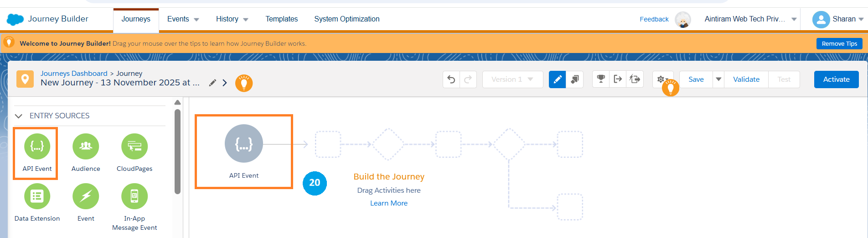Toggle the blue edit mode button
Viewport: 868px width, 238px height.
(557, 79)
